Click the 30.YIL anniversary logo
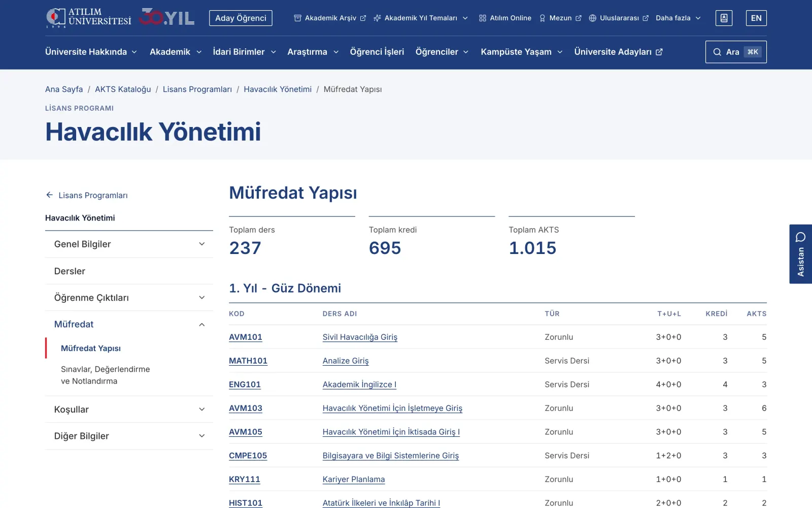Viewport: 812px width, 508px height. coord(167,18)
